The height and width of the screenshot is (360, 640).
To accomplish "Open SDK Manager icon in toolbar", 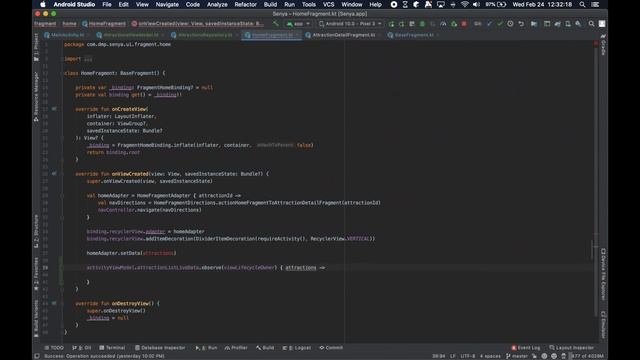I will (578, 24).
